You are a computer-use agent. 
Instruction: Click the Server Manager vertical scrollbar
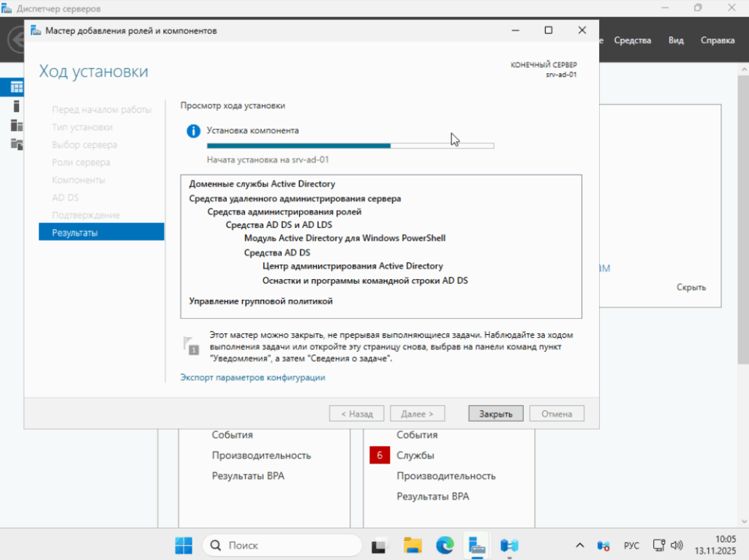[x=743, y=219]
